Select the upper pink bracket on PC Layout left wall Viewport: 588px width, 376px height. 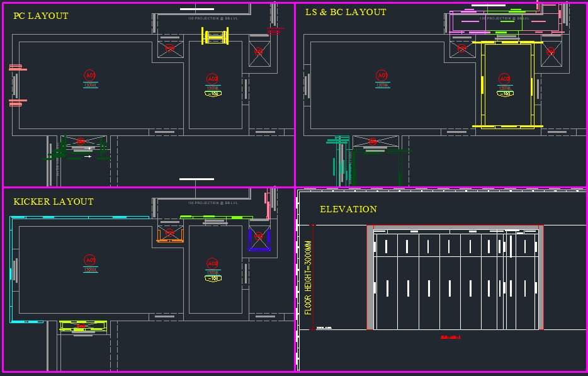(16, 68)
